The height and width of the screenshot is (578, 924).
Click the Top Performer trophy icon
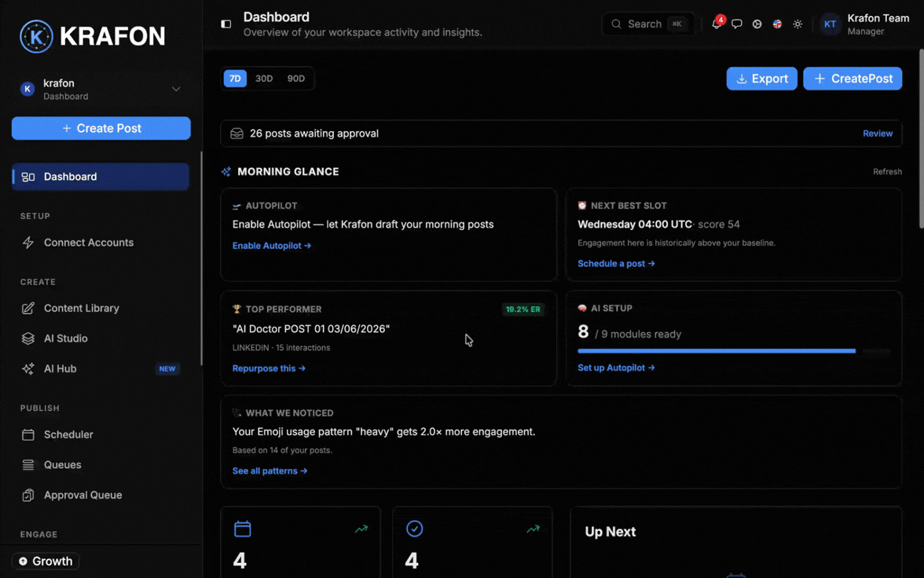(236, 309)
